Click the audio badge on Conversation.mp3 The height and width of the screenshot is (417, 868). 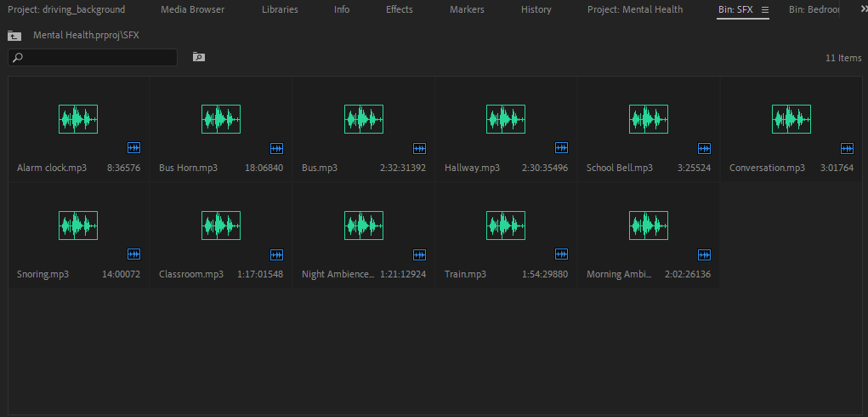pyautogui.click(x=847, y=148)
